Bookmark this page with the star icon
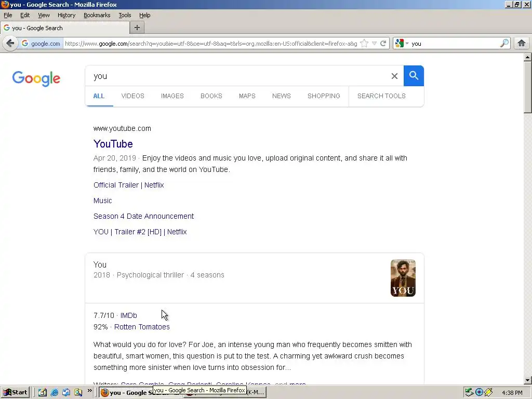532x399 pixels. (364, 44)
